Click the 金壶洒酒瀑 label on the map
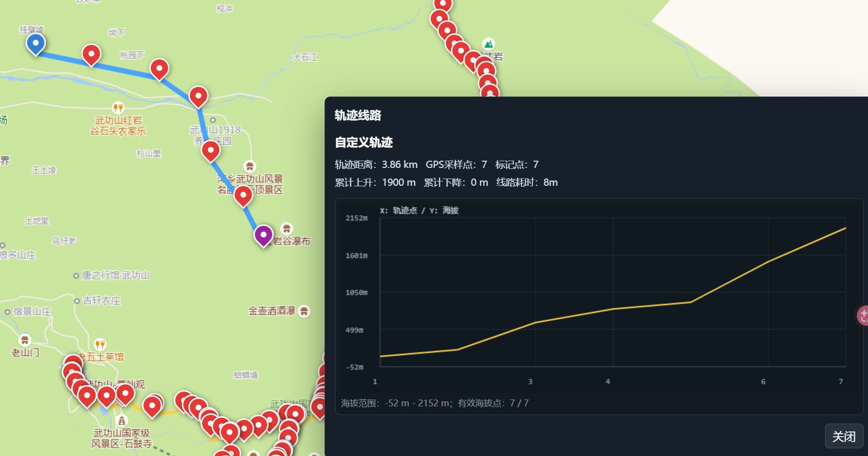Image resolution: width=868 pixels, height=456 pixels. pyautogui.click(x=271, y=311)
